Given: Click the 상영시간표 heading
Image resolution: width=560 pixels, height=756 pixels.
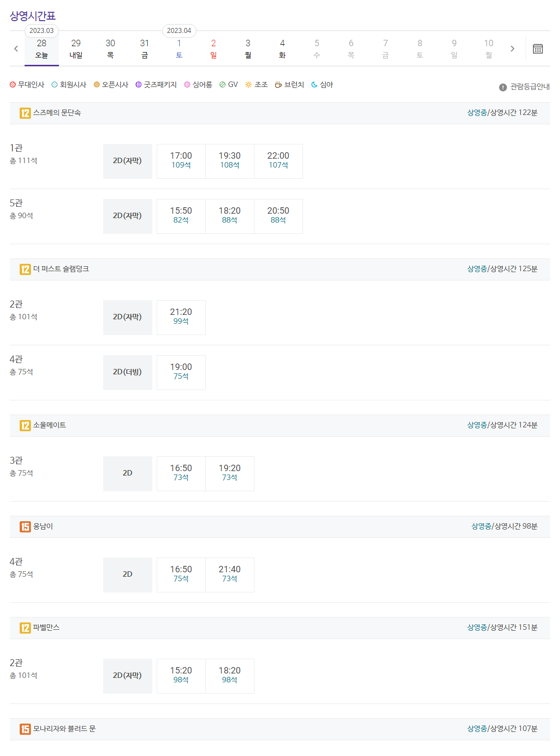Looking at the screenshot, I should [x=33, y=16].
